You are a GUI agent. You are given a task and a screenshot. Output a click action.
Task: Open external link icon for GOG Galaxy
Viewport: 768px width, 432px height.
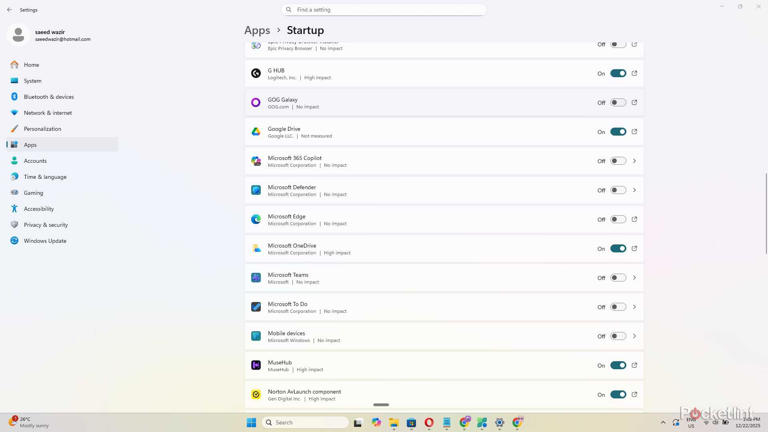point(634,102)
